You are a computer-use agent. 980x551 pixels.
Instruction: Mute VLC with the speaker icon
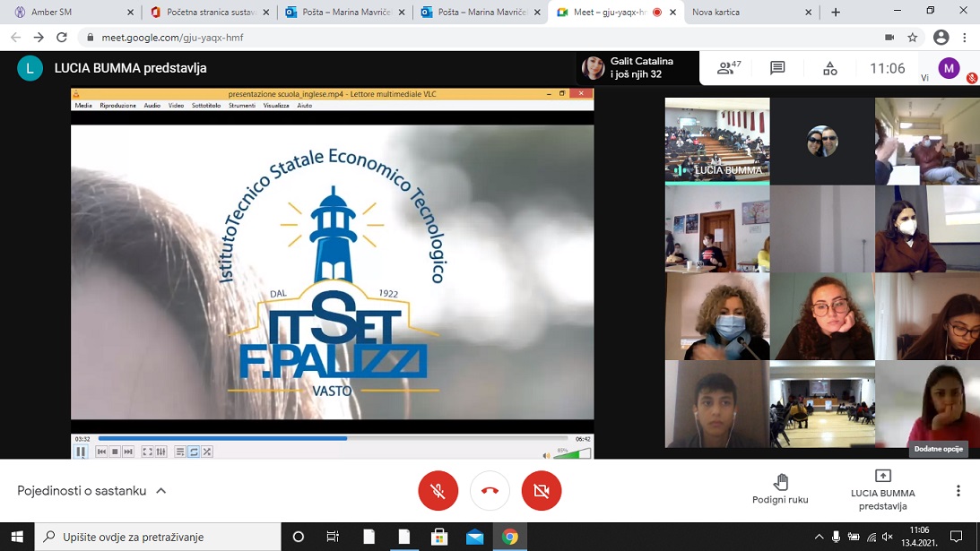(547, 455)
